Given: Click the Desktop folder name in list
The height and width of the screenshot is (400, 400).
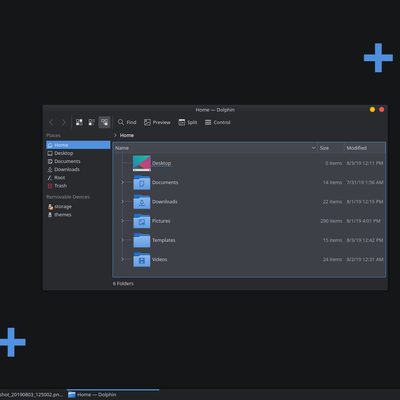Looking at the screenshot, I should [161, 163].
